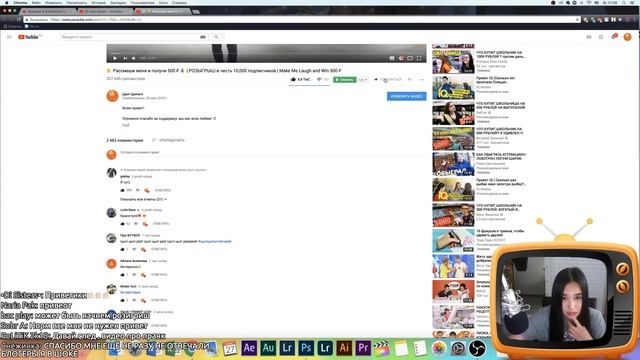Open the notifications bell
The height and width of the screenshot is (360, 640).
pyautogui.click(x=613, y=37)
